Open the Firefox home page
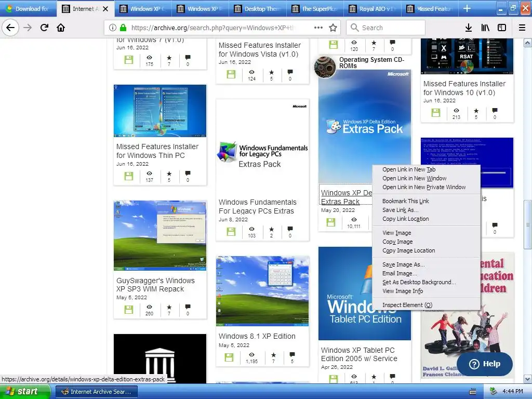The height and width of the screenshot is (399, 532). click(x=61, y=28)
